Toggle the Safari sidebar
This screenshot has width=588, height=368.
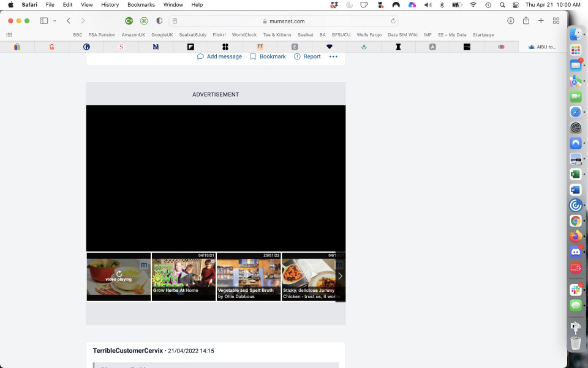click(x=43, y=21)
